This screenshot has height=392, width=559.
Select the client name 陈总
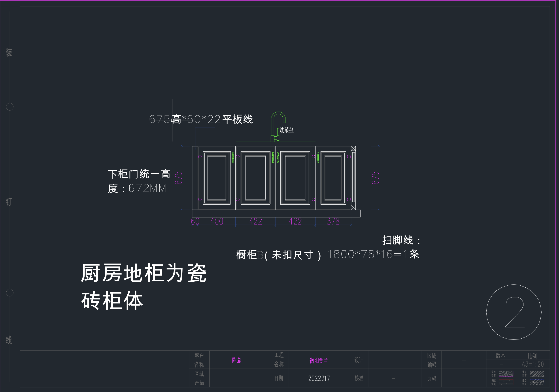click(x=237, y=360)
